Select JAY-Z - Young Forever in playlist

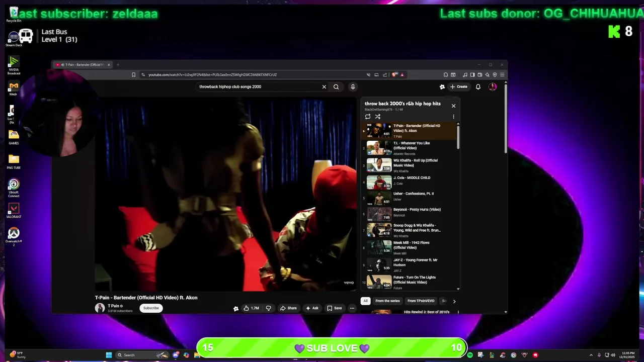[410, 265]
